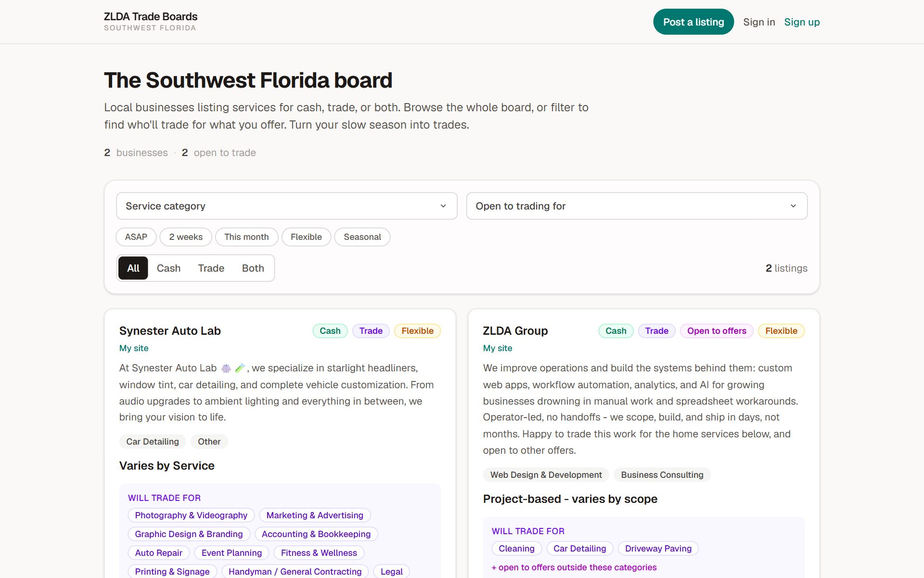Click Project-based - varies by scope text
Viewport: 924px width, 578px height.
(570, 499)
